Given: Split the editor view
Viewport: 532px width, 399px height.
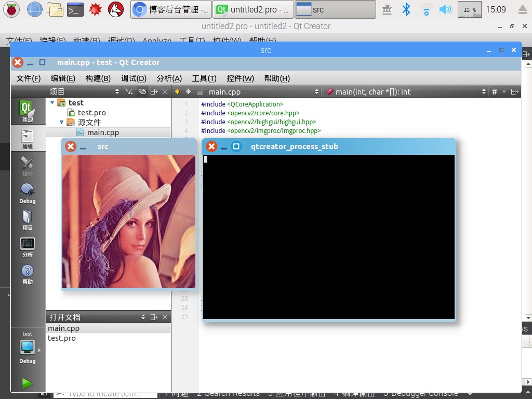Looking at the screenshot, I should [x=515, y=91].
